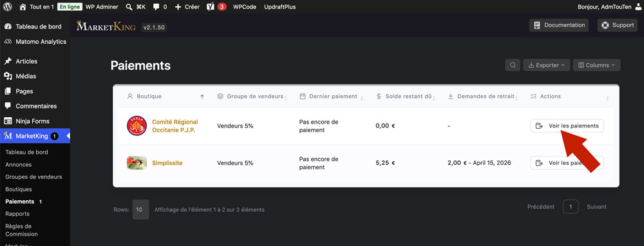Select MarketKing sidebar menu
This screenshot has height=246, width=644.
[x=35, y=136]
